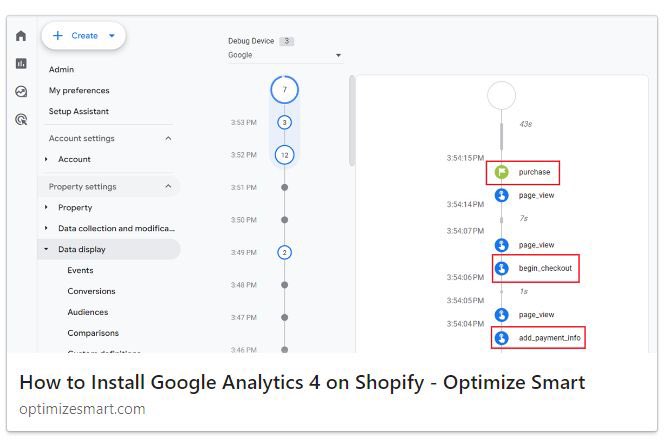Image resolution: width=664 pixels, height=442 pixels.
Task: Click the green purchase conversion flag icon
Action: pyautogui.click(x=502, y=172)
